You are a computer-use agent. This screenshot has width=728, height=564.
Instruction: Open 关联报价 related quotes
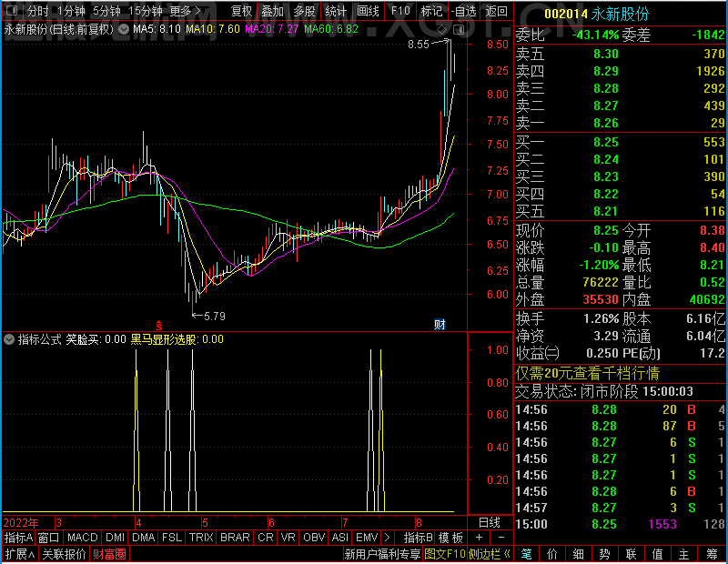(x=64, y=554)
